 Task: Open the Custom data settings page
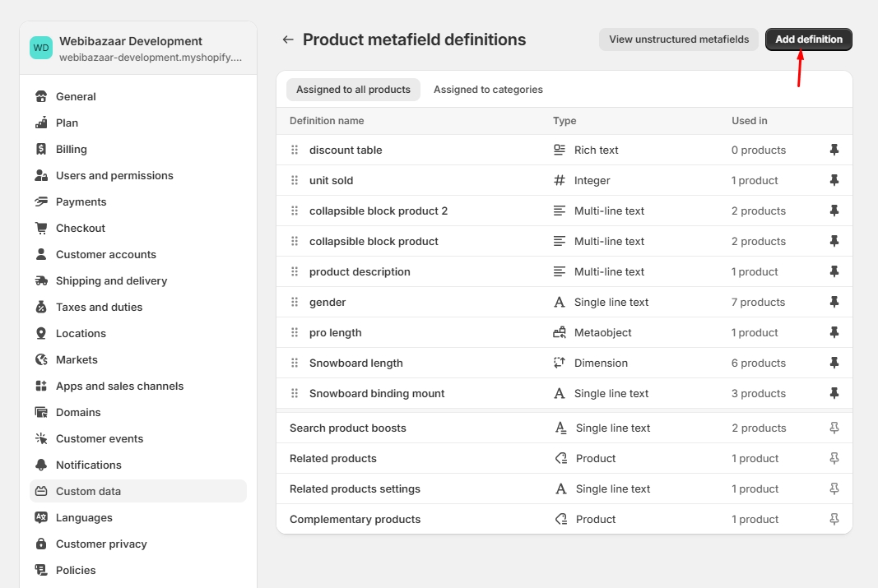click(88, 492)
